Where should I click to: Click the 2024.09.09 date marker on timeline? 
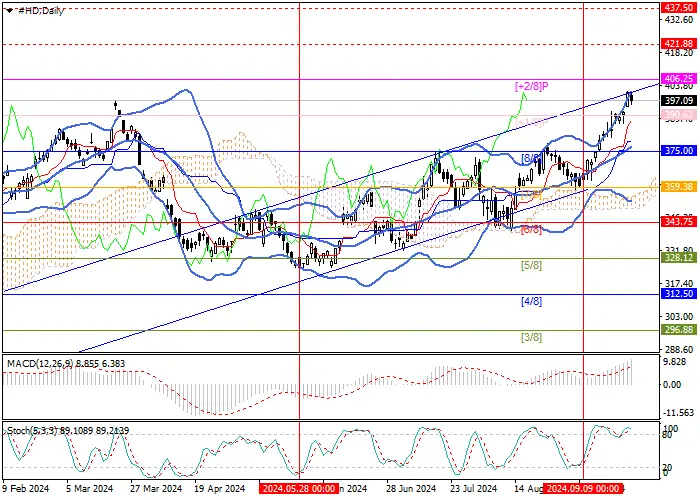click(x=584, y=488)
